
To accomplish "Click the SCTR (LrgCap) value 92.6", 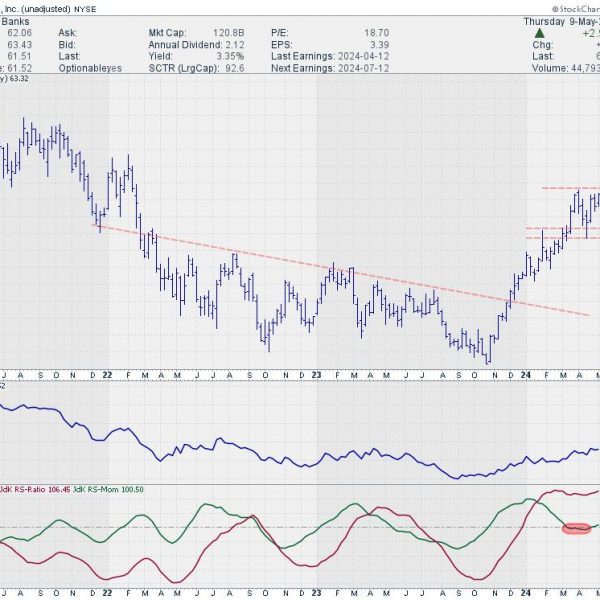I will point(235,68).
